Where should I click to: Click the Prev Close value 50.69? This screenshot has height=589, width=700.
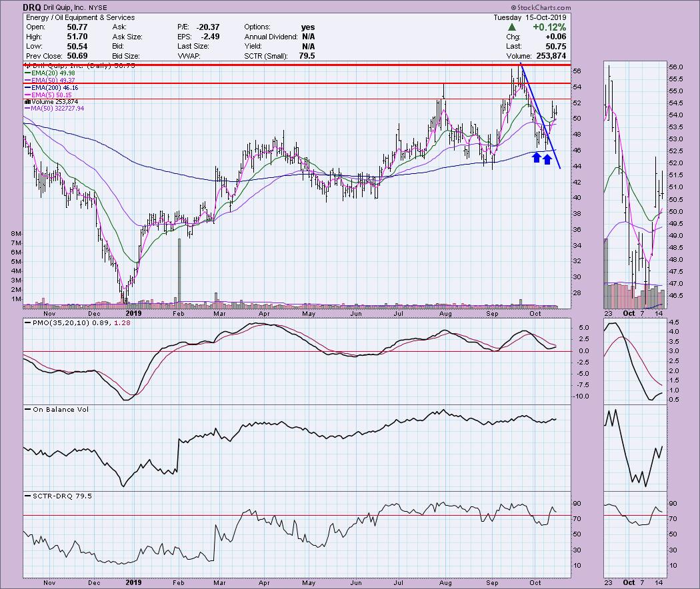(77, 56)
